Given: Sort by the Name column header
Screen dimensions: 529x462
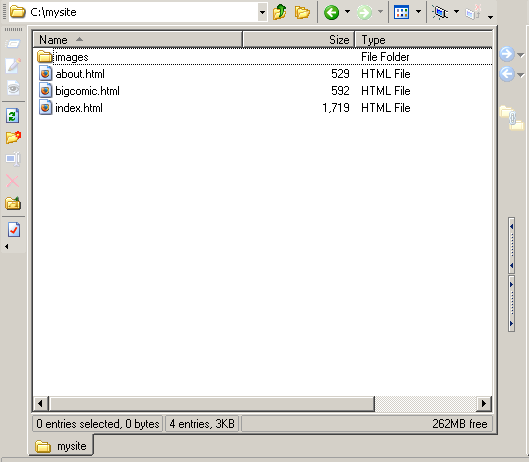Looking at the screenshot, I should (x=138, y=39).
